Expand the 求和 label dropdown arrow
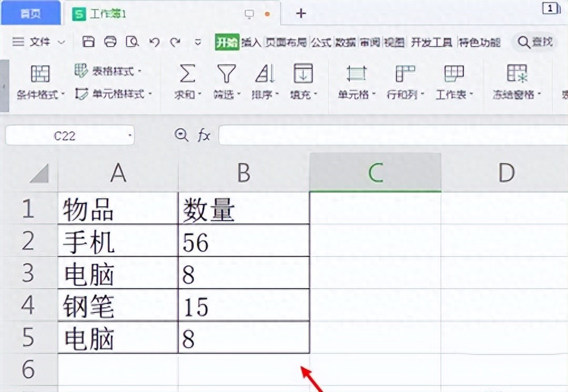Screen dimensions: 568x392 (x=199, y=94)
